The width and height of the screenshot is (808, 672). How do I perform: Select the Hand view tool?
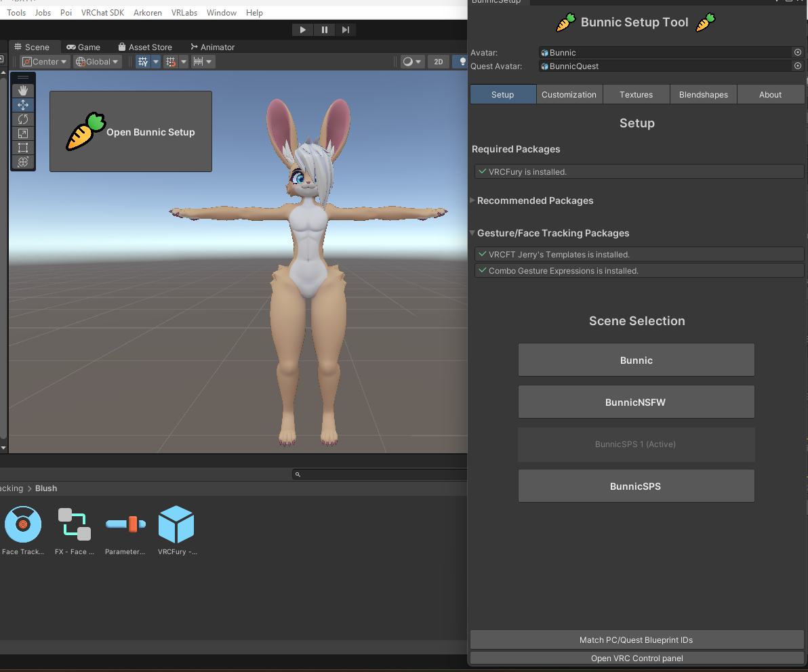coord(22,91)
